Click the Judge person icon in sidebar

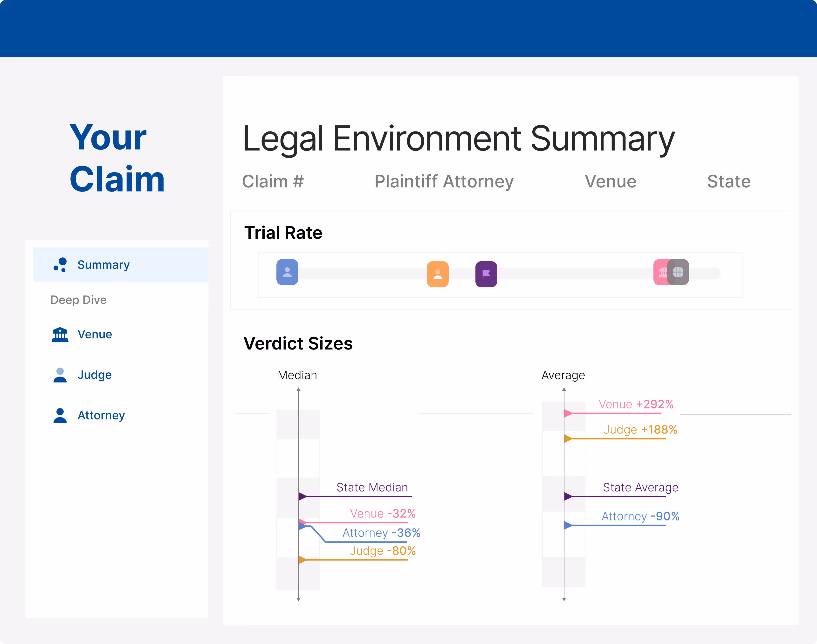click(60, 375)
